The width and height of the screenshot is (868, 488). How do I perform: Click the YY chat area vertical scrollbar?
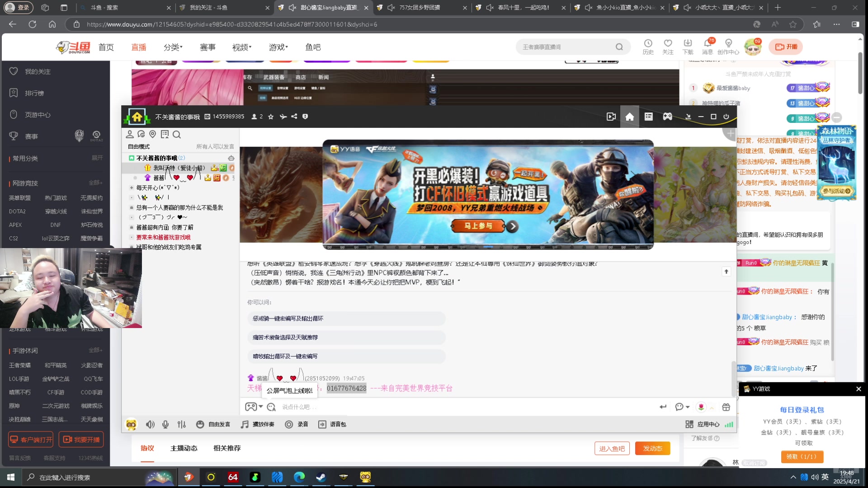coord(733,379)
